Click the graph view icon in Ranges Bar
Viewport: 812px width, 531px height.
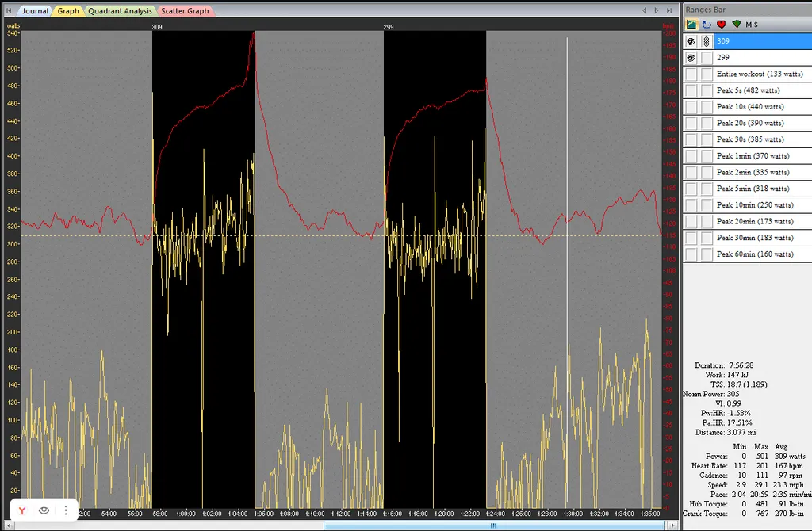click(692, 25)
